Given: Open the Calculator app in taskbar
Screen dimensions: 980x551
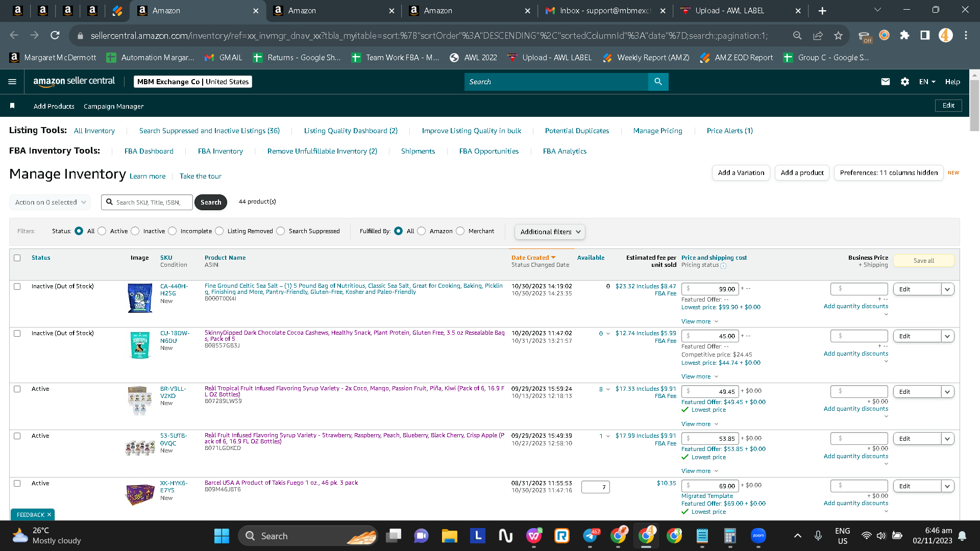Looking at the screenshot, I should [x=730, y=536].
